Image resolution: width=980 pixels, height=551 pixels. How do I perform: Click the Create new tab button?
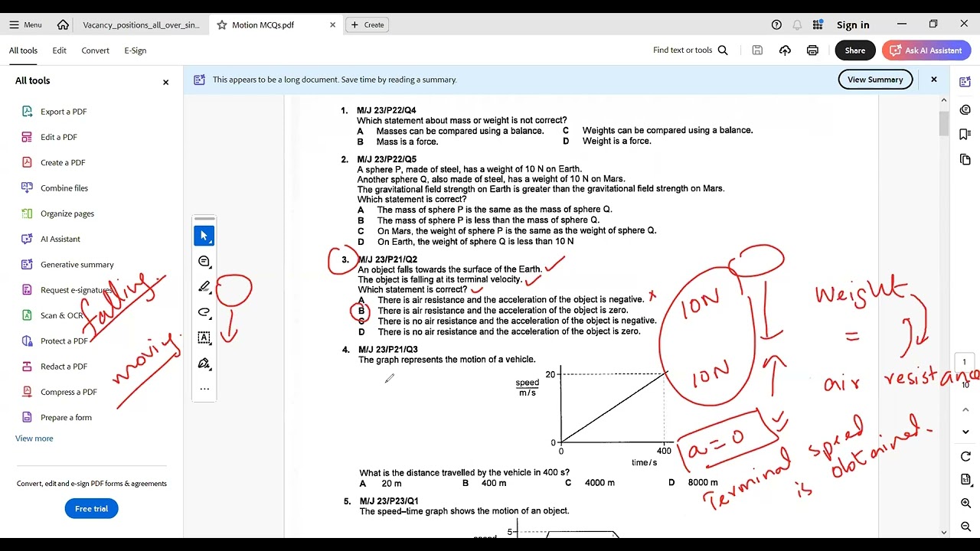coord(367,24)
